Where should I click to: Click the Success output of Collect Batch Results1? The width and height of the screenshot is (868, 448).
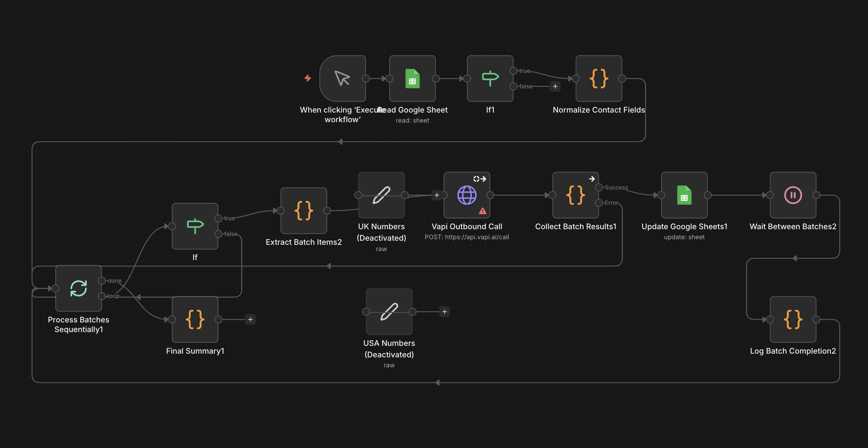599,187
